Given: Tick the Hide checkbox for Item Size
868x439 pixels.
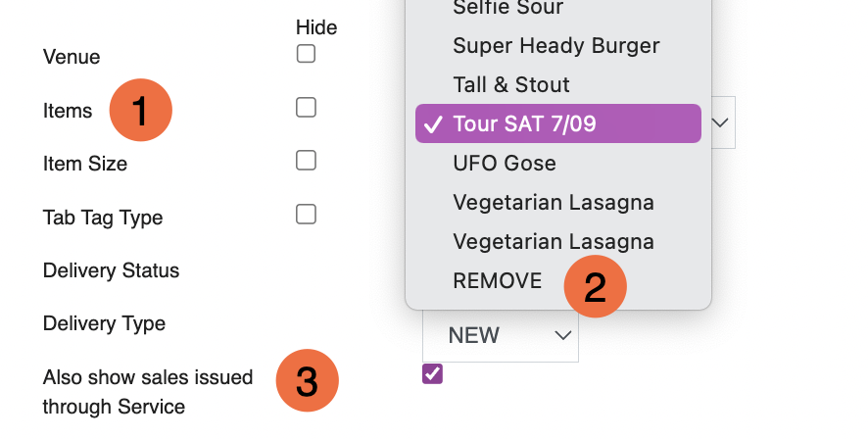Looking at the screenshot, I should [x=306, y=161].
